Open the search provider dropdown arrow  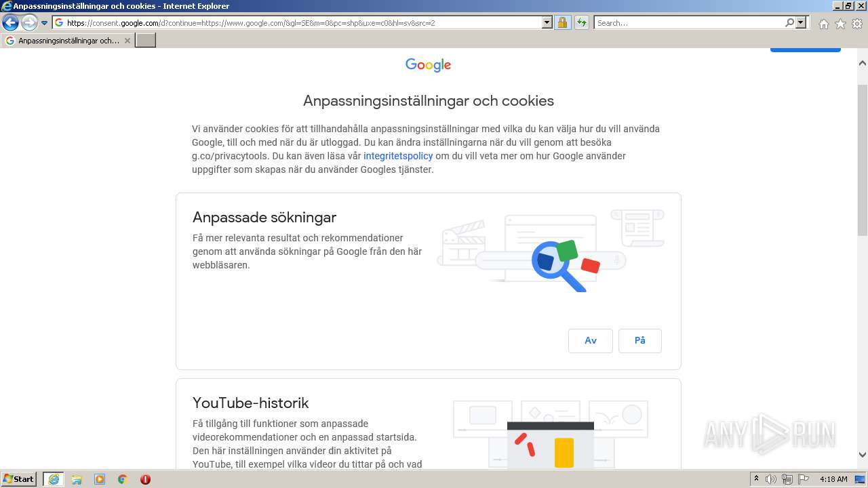802,22
